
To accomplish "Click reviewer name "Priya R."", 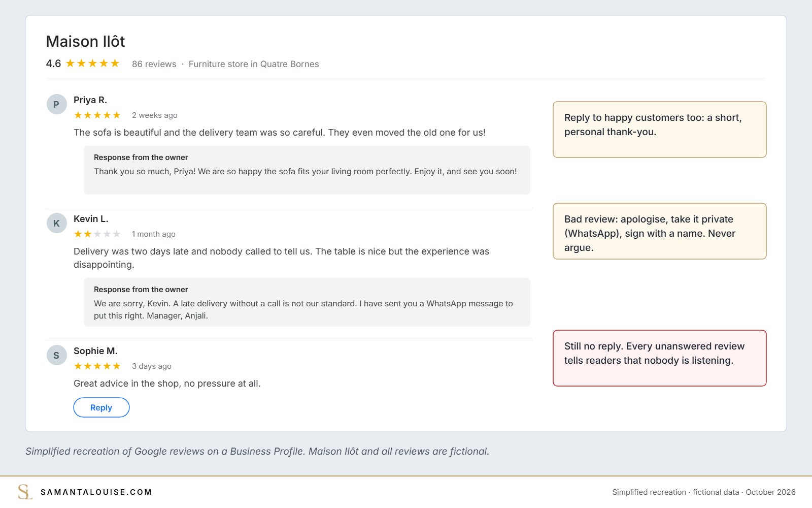I will pos(90,100).
